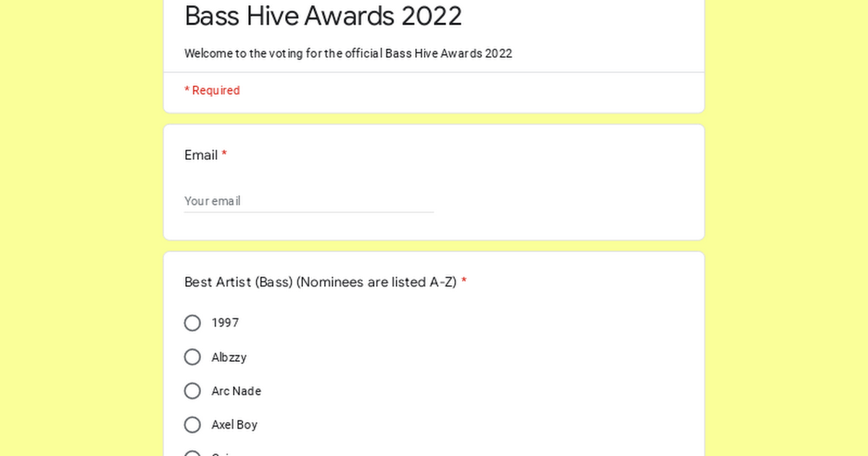The width and height of the screenshot is (868, 456).
Task: Click the Albzzy option label
Action: (x=229, y=357)
